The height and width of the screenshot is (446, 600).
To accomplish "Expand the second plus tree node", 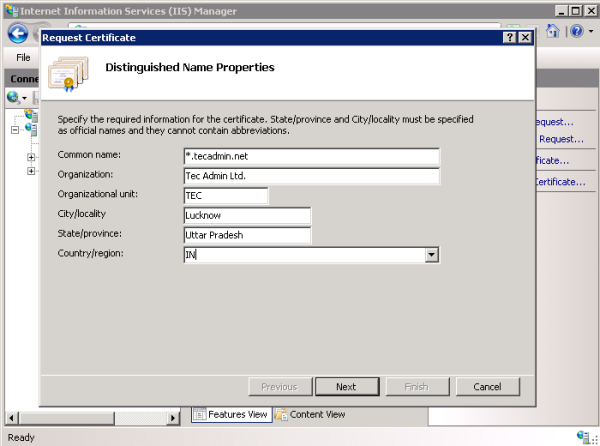I will pyautogui.click(x=31, y=172).
